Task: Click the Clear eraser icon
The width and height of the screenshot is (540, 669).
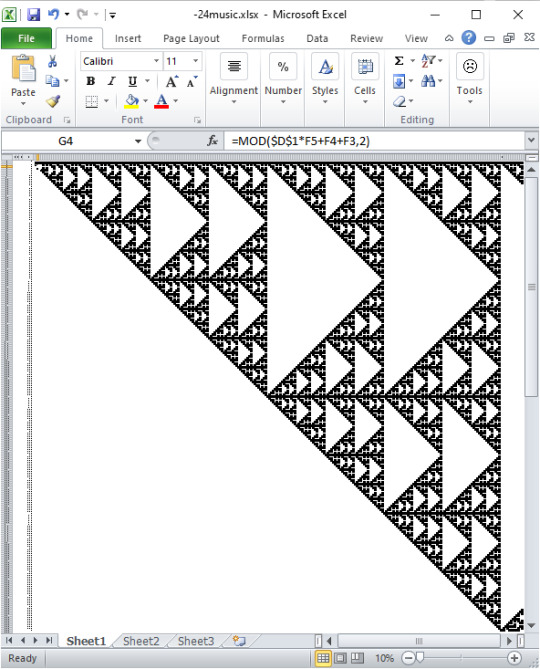Action: pyautogui.click(x=399, y=102)
